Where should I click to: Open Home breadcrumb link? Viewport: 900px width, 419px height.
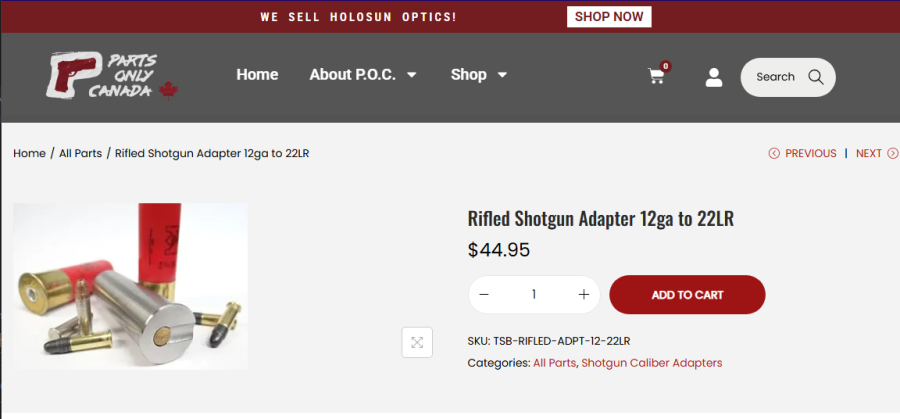point(29,153)
